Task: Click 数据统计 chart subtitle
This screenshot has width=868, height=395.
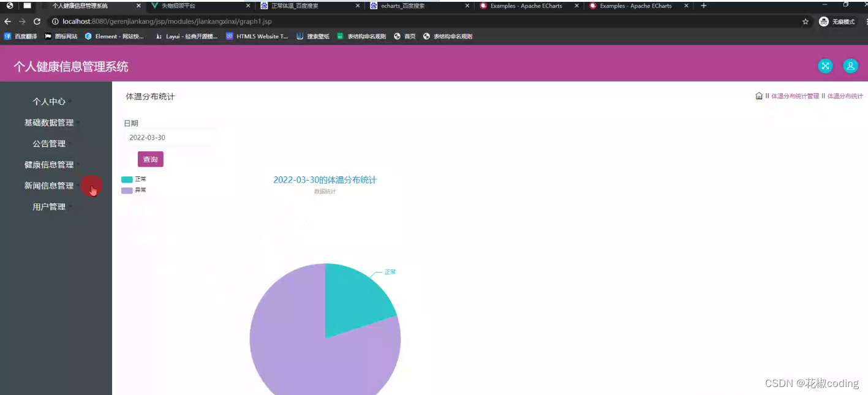Action: tap(325, 192)
